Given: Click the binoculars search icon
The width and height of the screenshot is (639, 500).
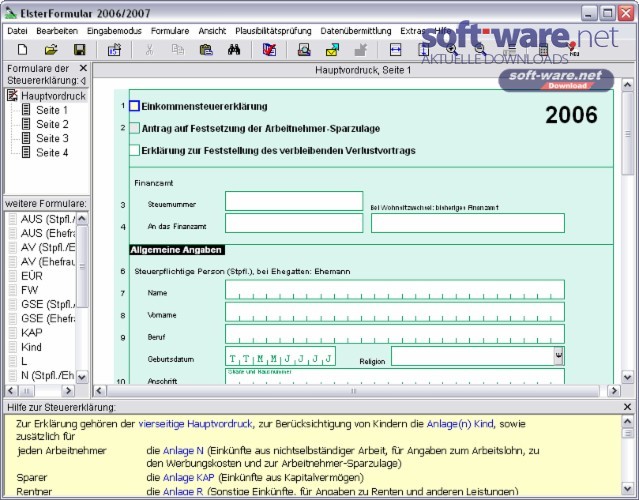Looking at the screenshot, I should tap(234, 50).
